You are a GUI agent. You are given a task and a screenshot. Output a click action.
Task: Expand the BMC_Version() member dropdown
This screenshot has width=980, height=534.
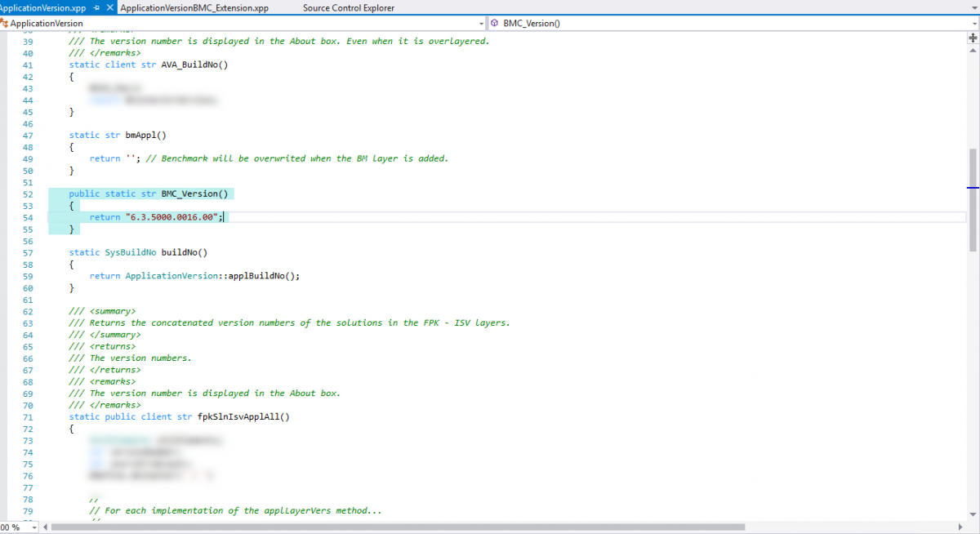pos(973,24)
